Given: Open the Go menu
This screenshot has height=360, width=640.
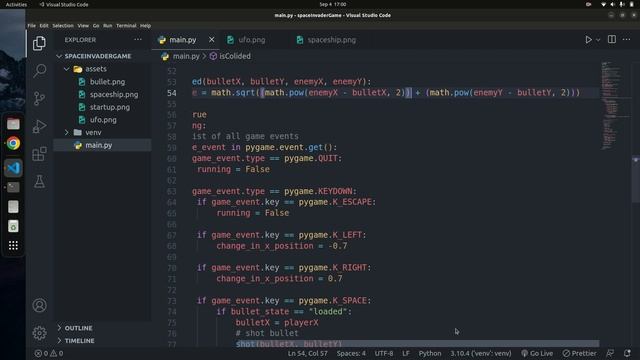Looking at the screenshot, I should (x=96, y=25).
